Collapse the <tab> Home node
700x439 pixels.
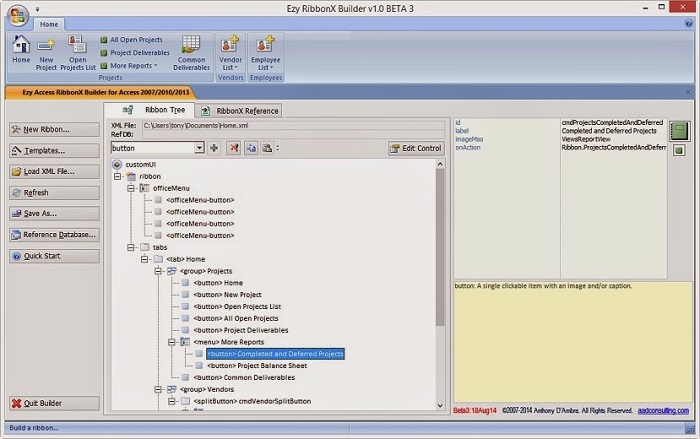[x=144, y=259]
